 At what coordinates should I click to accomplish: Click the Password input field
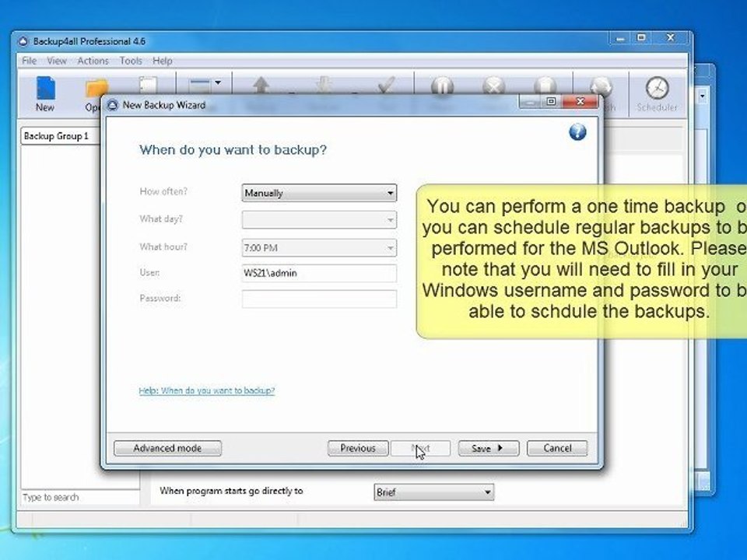pos(319,299)
